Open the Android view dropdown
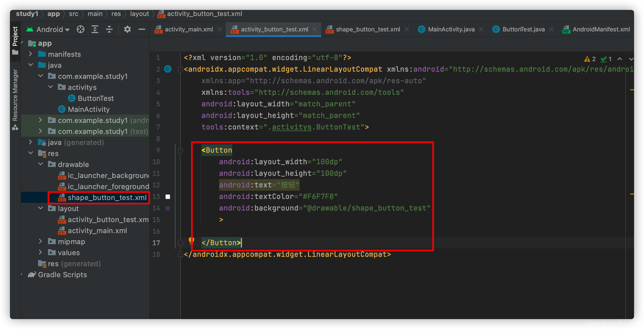644x329 pixels. point(48,29)
